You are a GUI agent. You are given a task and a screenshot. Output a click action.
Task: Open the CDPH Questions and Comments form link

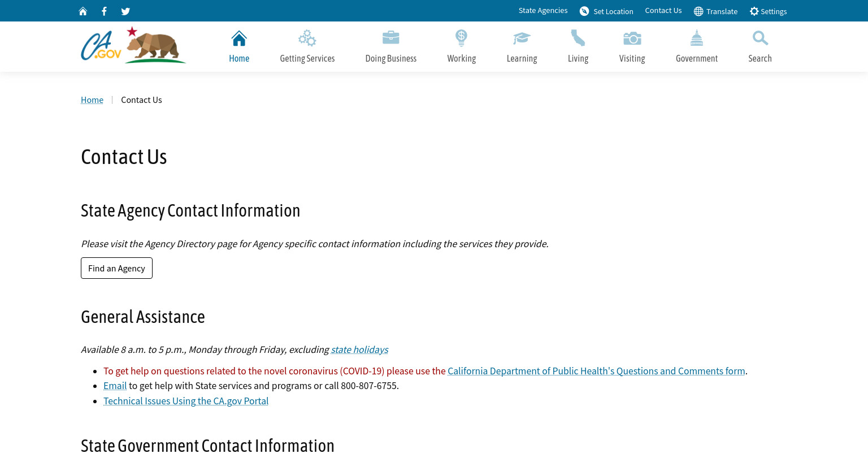coord(596,371)
